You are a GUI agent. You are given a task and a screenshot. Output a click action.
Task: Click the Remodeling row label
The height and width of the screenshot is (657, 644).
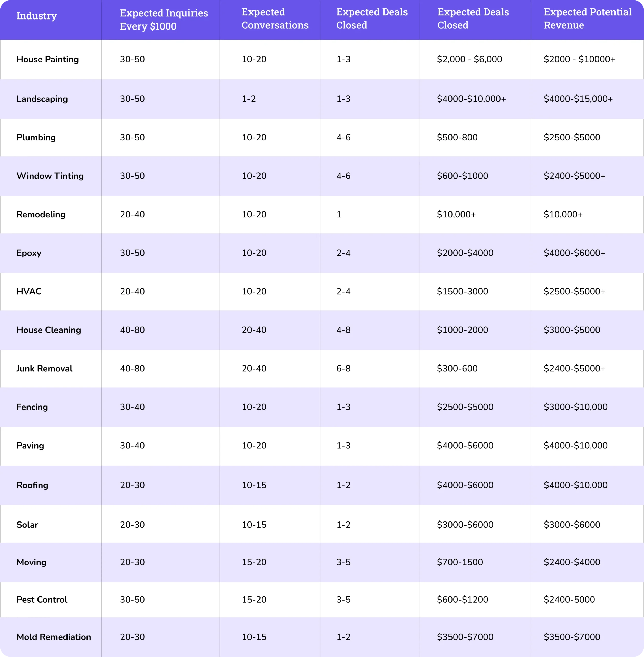pos(41,215)
